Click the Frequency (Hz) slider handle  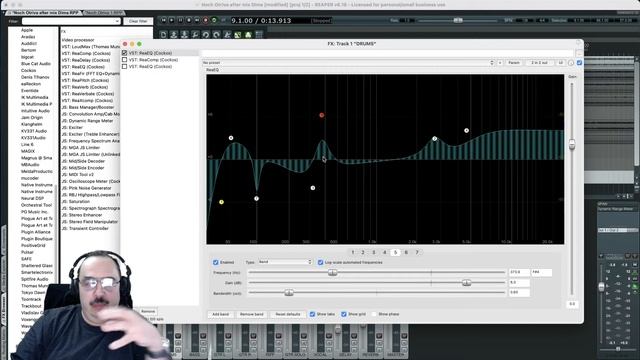tap(332, 272)
